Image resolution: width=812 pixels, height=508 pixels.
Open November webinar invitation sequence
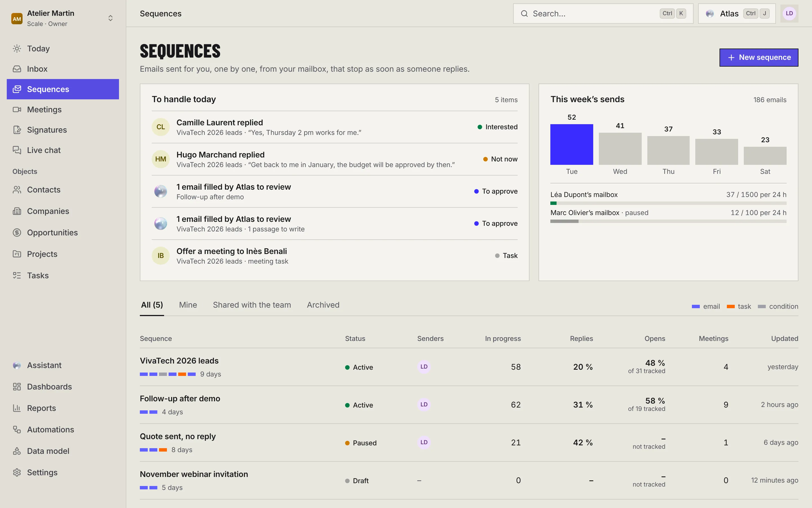point(194,474)
